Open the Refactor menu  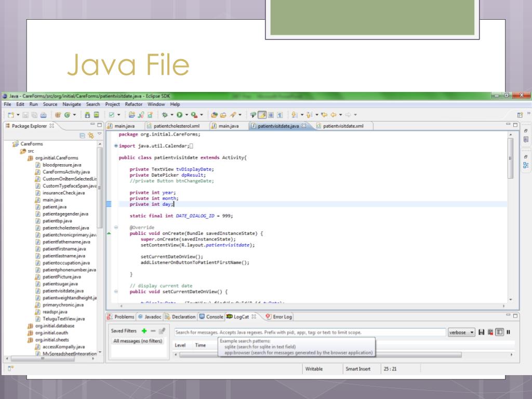pos(134,104)
